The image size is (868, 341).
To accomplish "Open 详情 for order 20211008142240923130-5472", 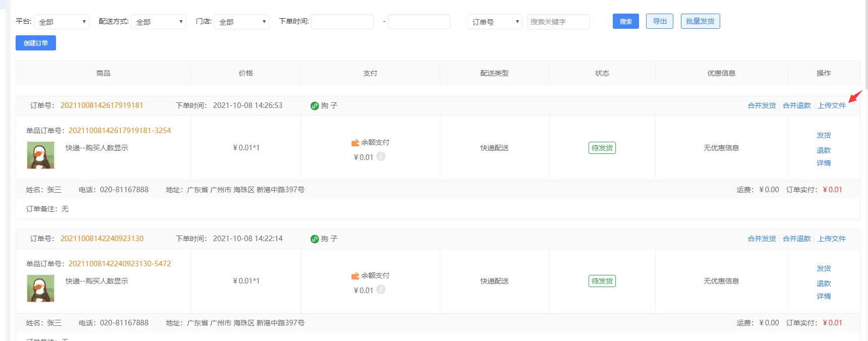I will click(x=824, y=296).
